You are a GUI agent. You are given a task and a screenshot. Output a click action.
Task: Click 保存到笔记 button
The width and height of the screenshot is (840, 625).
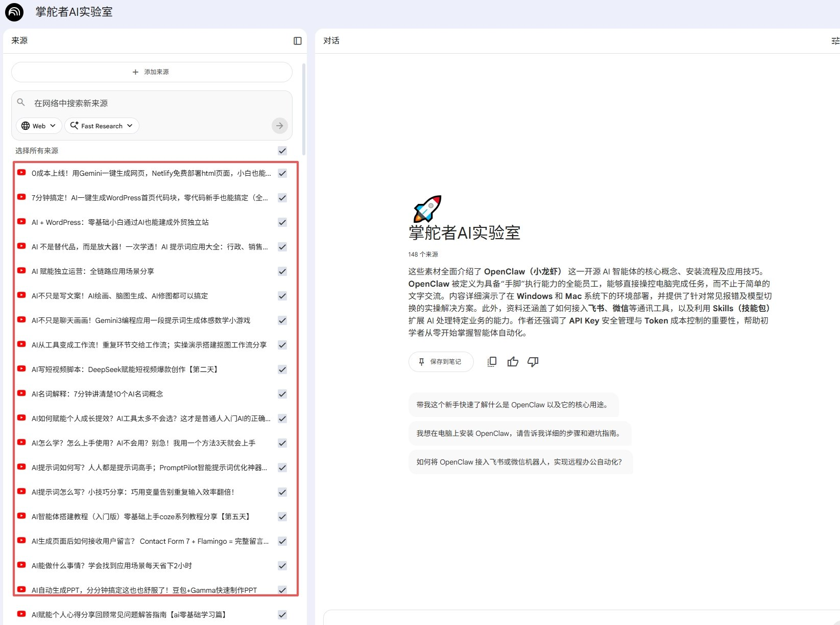point(441,362)
